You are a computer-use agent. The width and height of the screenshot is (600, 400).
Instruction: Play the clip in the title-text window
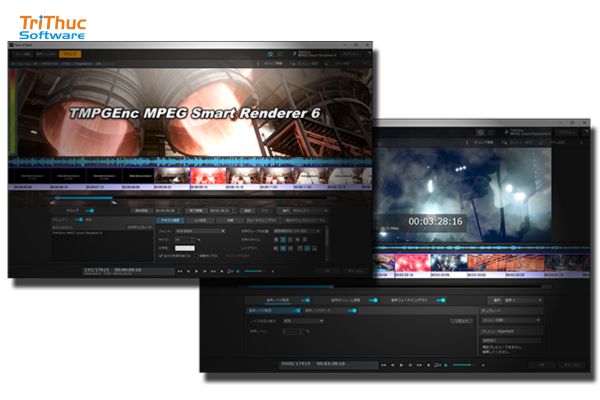[196, 271]
